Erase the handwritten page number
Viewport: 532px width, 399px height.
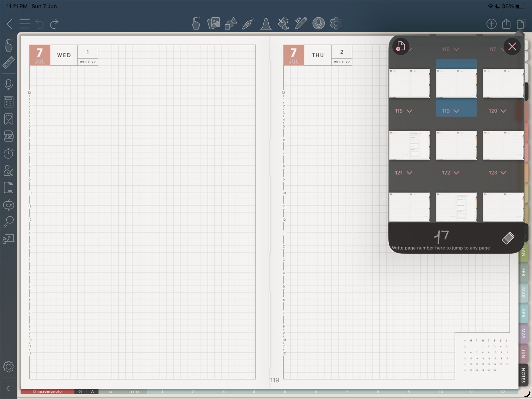point(508,238)
